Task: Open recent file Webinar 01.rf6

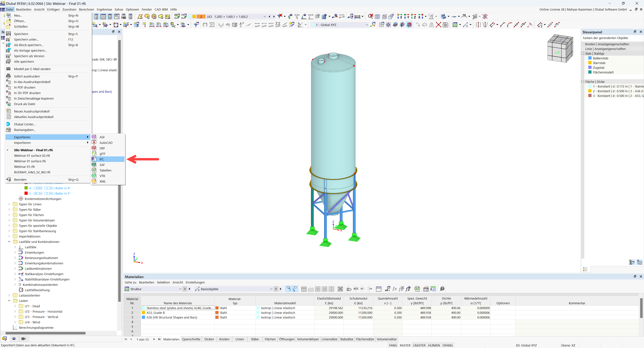Action: (x=24, y=167)
